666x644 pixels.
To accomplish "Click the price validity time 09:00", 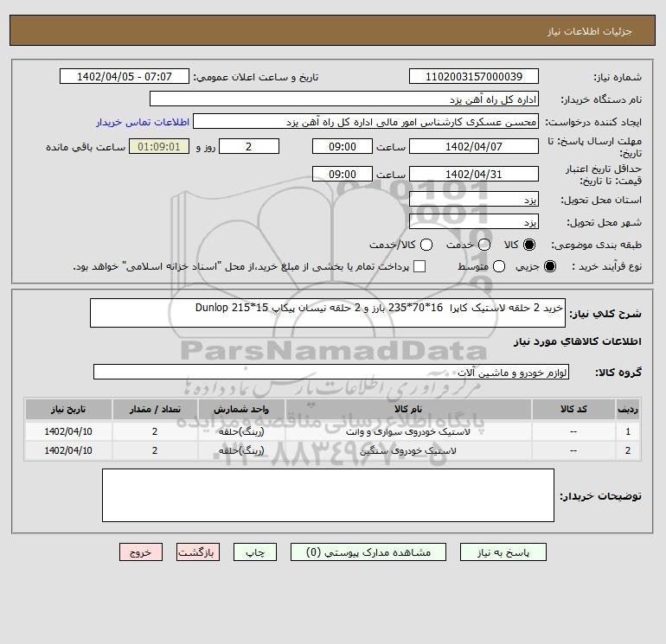I will (343, 174).
